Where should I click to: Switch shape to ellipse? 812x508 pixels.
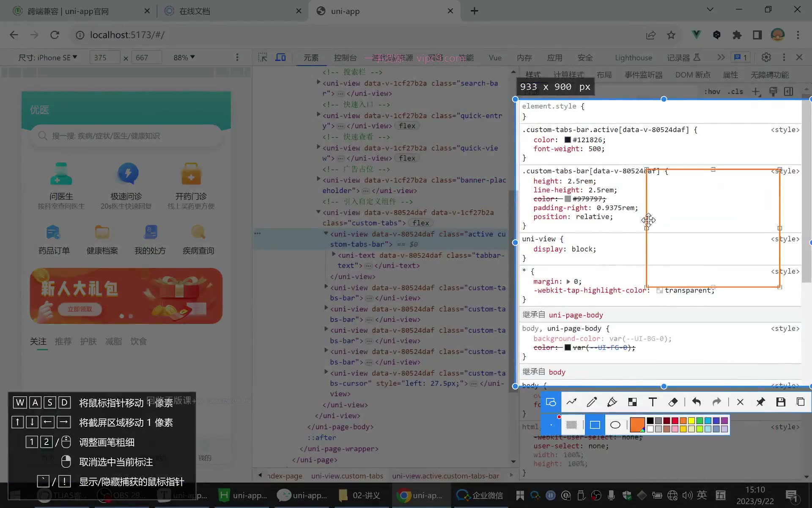coord(615,425)
